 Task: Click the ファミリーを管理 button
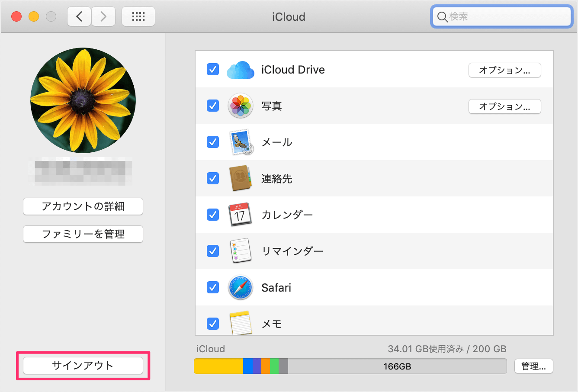[83, 234]
